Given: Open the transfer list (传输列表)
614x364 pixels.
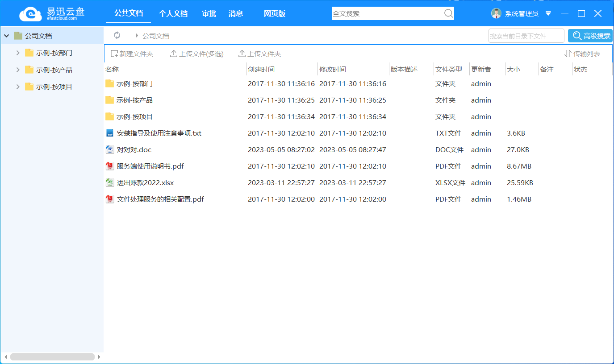Looking at the screenshot, I should pos(582,54).
